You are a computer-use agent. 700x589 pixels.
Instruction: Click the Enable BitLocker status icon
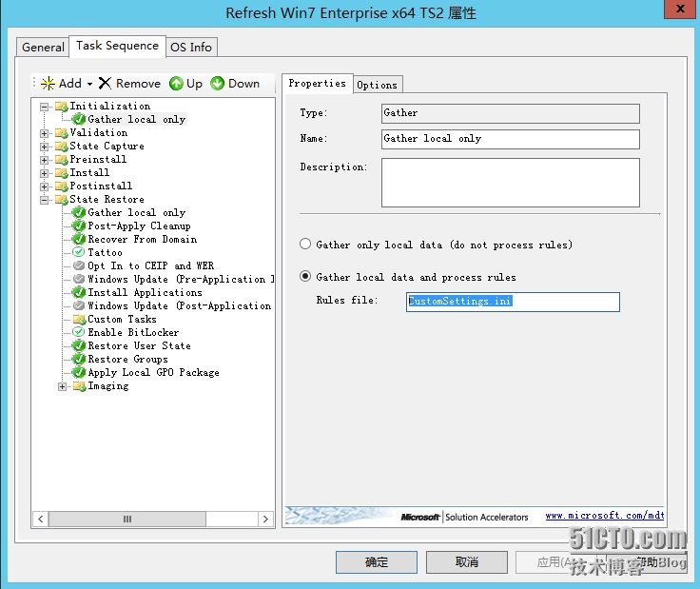point(79,332)
